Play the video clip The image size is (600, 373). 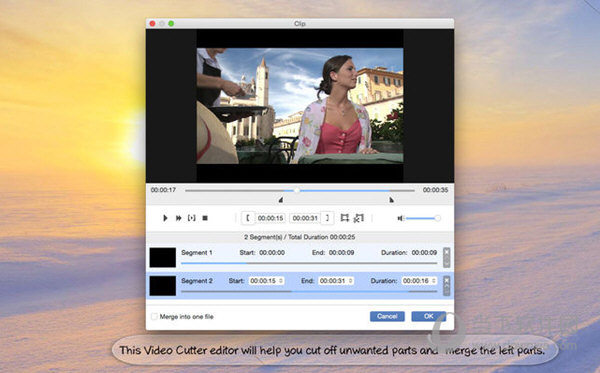pyautogui.click(x=165, y=218)
